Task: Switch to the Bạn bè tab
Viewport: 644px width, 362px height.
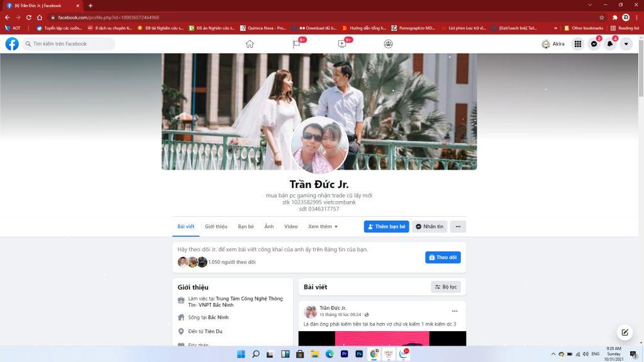Action: (246, 226)
